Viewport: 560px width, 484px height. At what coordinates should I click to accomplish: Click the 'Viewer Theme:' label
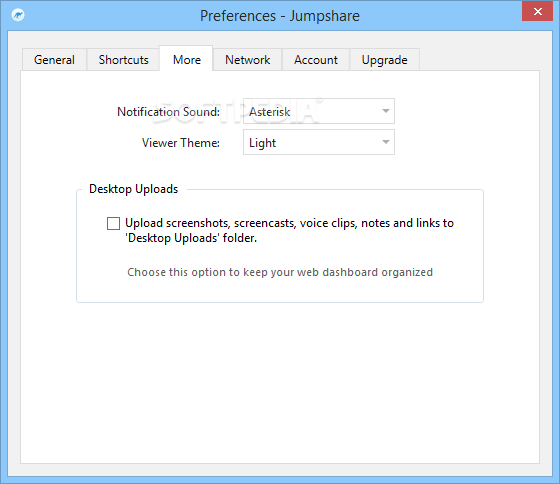(181, 143)
